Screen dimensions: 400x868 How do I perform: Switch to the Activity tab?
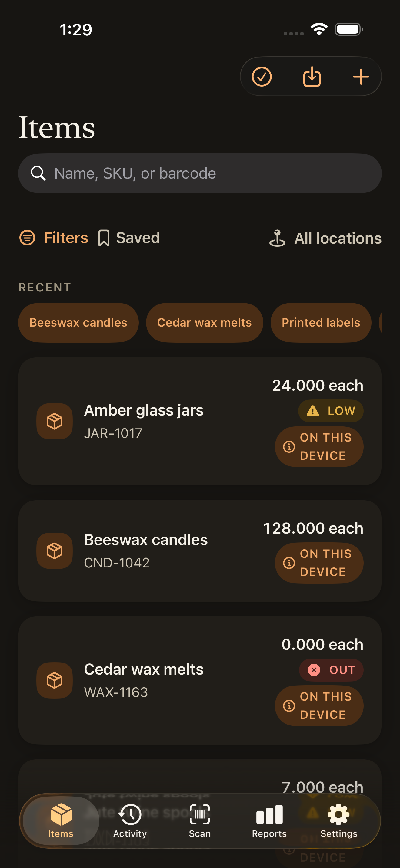click(x=130, y=821)
